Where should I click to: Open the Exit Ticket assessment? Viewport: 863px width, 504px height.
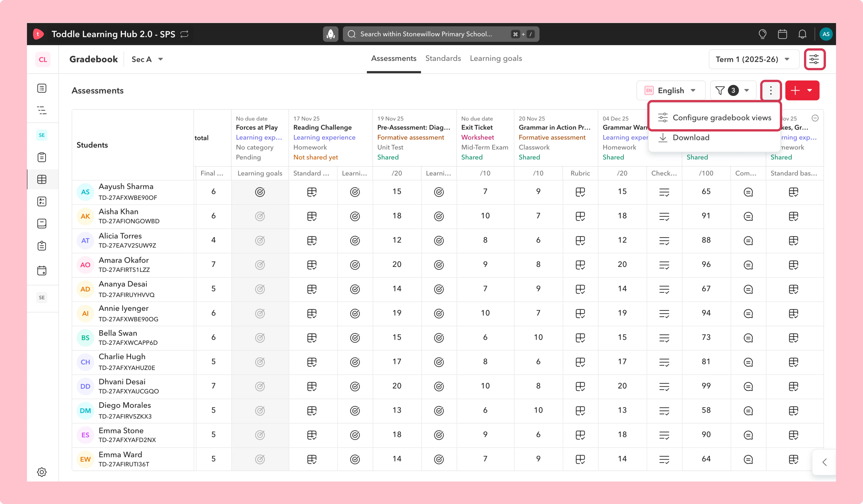pos(477,127)
